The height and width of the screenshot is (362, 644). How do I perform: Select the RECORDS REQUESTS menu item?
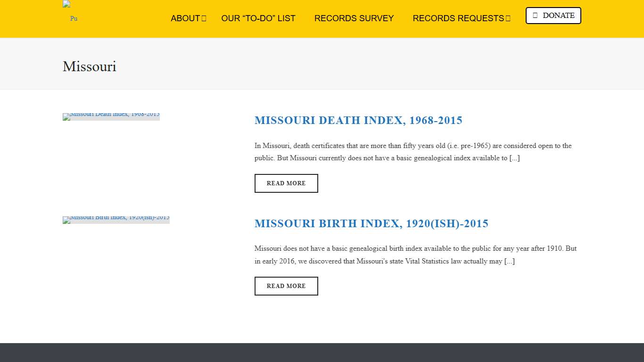click(x=458, y=18)
